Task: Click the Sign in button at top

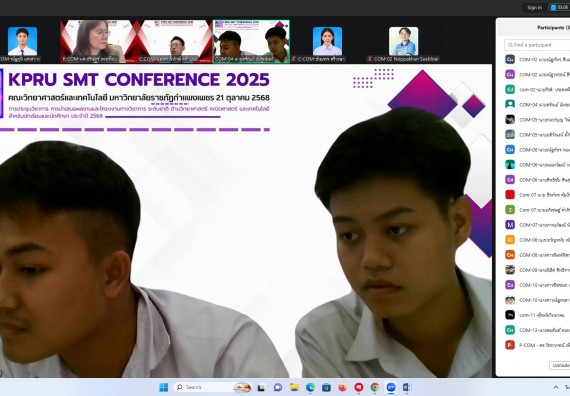Action: tap(534, 7)
